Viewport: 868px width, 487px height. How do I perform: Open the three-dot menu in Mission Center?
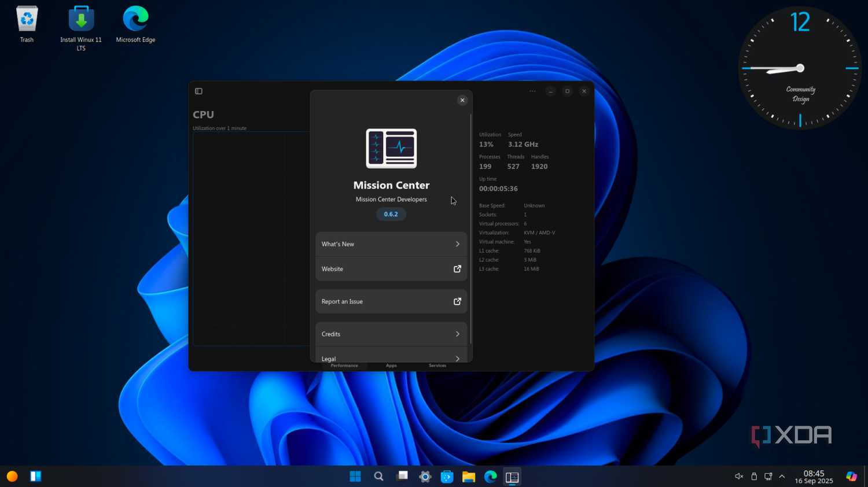(532, 91)
